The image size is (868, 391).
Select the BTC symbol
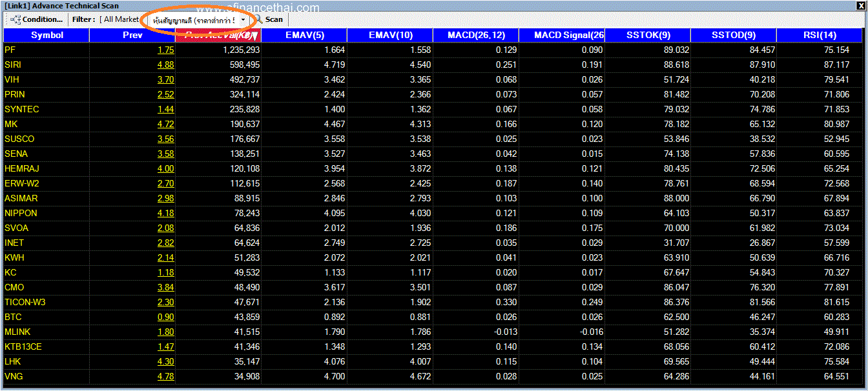point(13,317)
